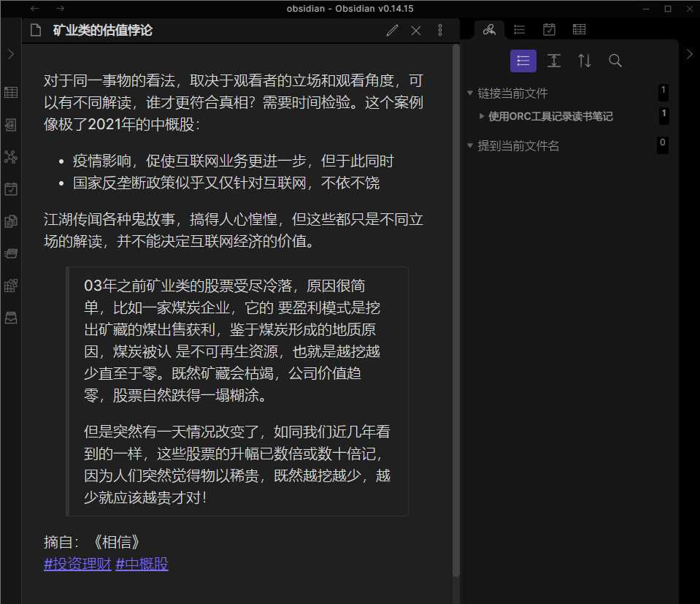This screenshot has width=700, height=604.
Task: Select the outline list icon in right panel tabs
Action: (519, 29)
